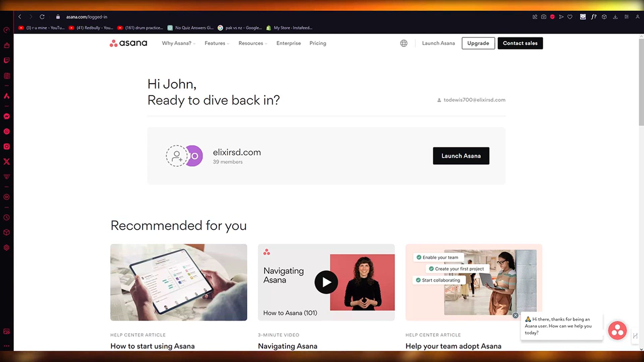Open 'Navigating Asana' video title link
This screenshot has height=362, width=644.
287,346
